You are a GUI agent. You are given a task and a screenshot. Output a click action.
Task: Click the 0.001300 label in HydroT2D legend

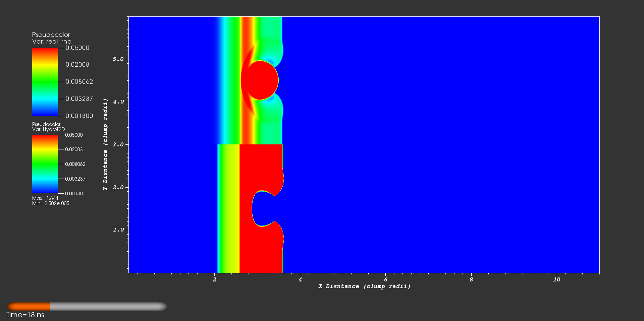75,194
